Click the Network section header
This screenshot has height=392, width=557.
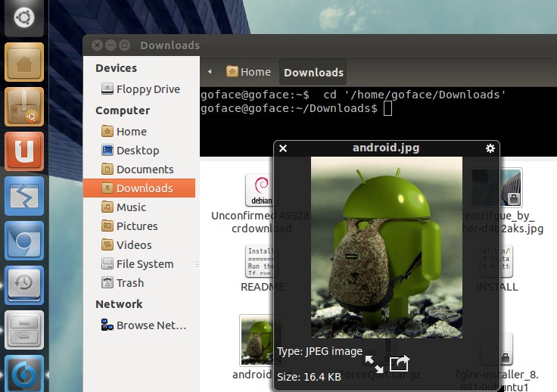click(x=119, y=304)
